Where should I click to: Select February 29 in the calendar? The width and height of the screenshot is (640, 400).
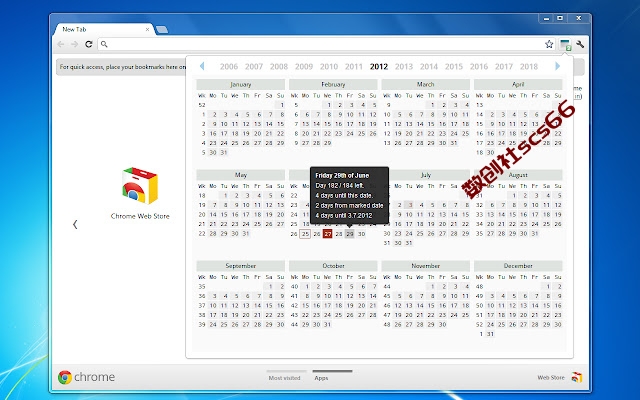327,143
